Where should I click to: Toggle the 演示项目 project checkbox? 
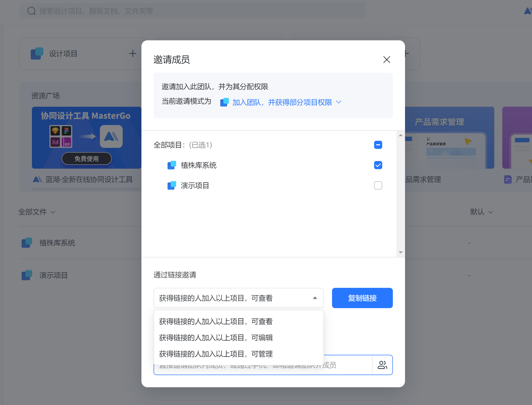pos(378,185)
